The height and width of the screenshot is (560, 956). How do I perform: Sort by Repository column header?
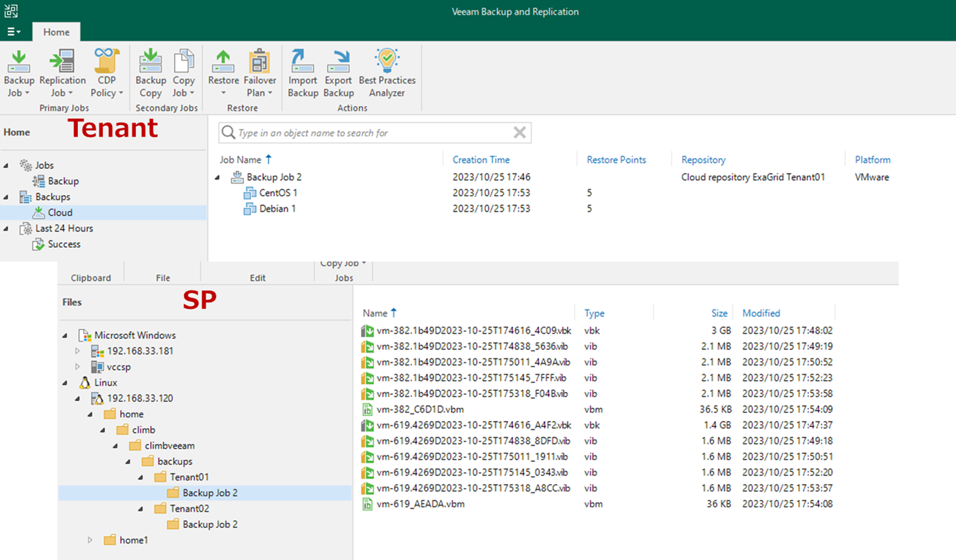[x=703, y=160]
